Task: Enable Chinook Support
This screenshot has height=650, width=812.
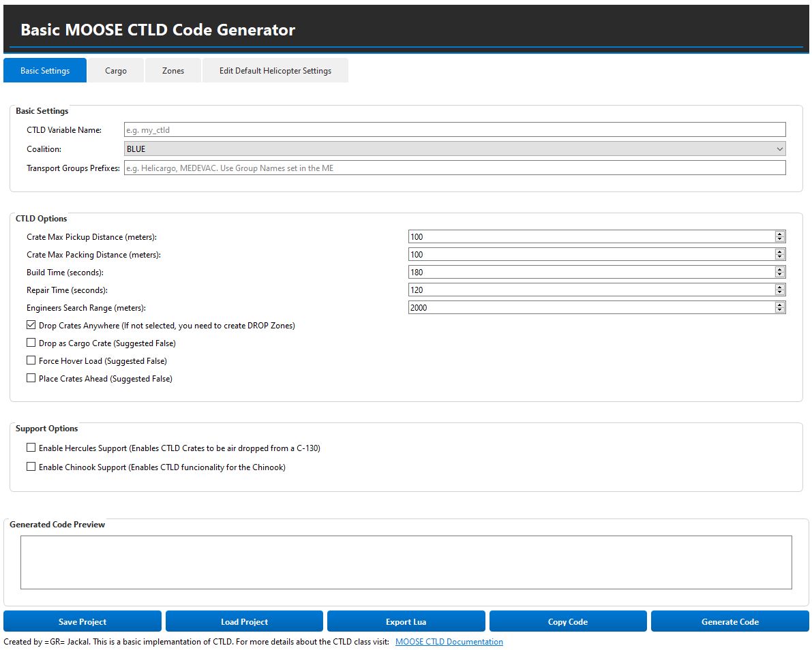Action: coord(31,467)
